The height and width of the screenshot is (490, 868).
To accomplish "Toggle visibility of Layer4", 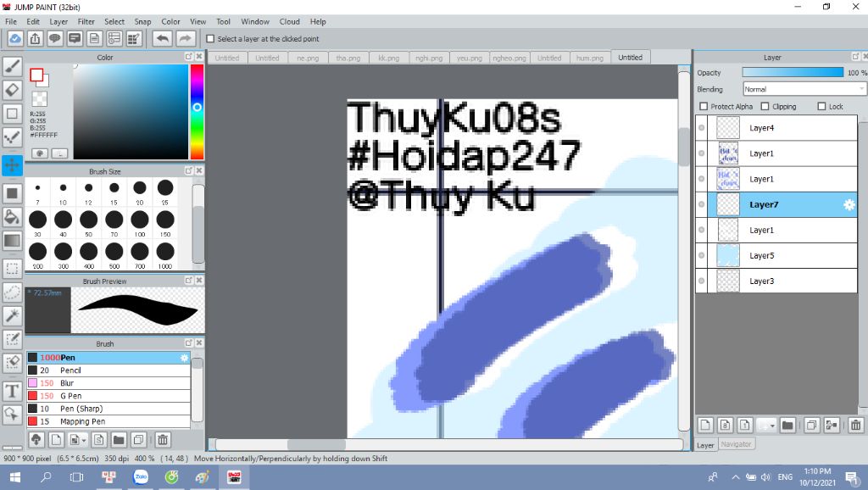I will [x=701, y=127].
